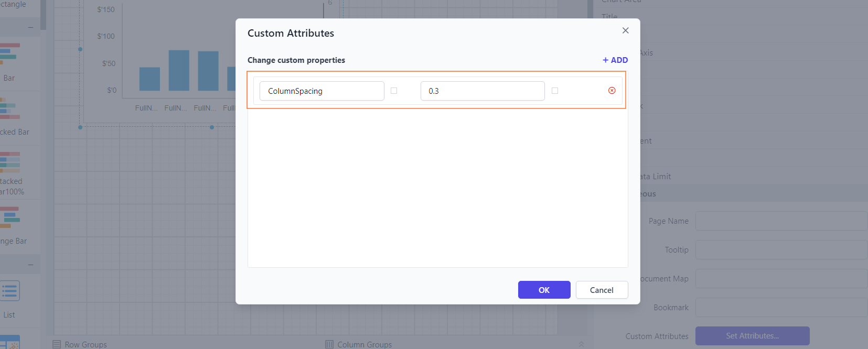Close the Custom Attributes dialog with X
The height and width of the screenshot is (349, 868).
[625, 30]
